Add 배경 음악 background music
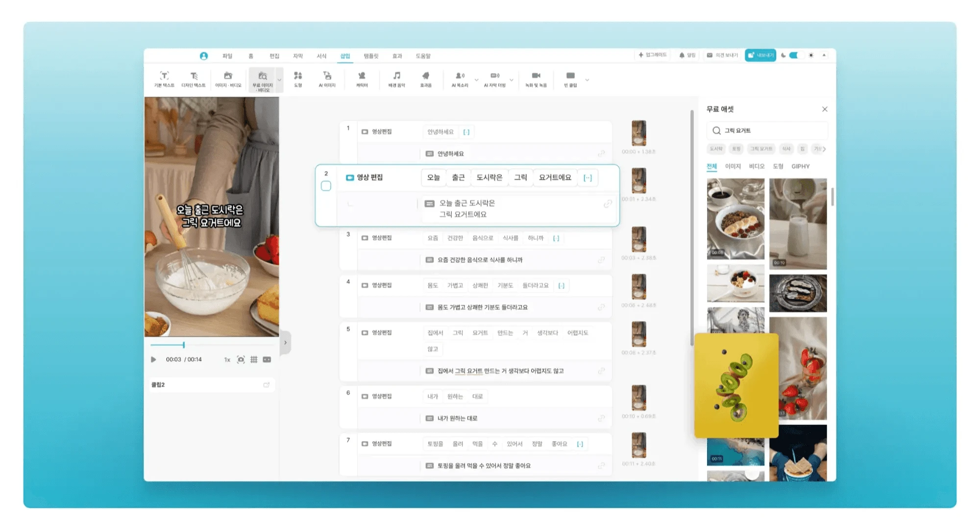Screen dimensions: 980x523 coord(397,79)
